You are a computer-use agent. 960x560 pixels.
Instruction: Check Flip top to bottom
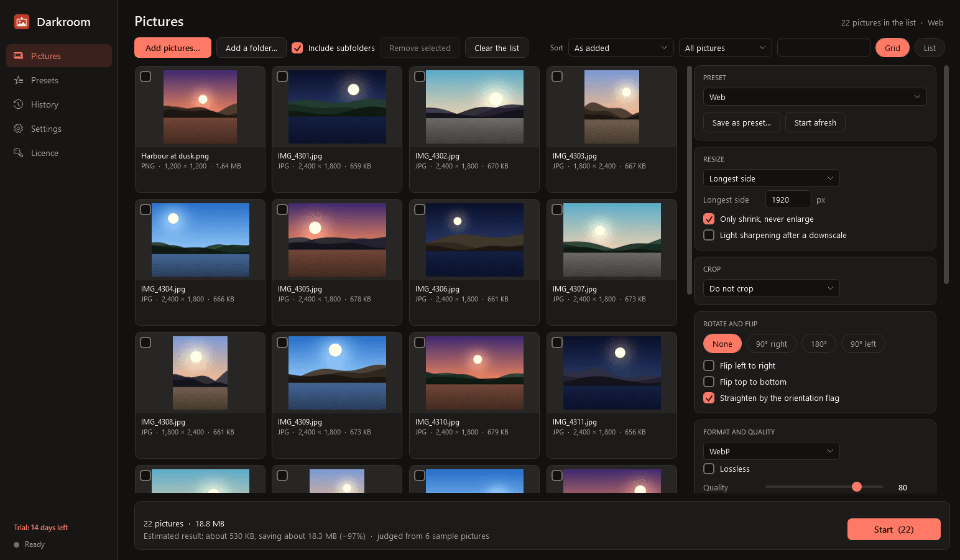point(709,382)
